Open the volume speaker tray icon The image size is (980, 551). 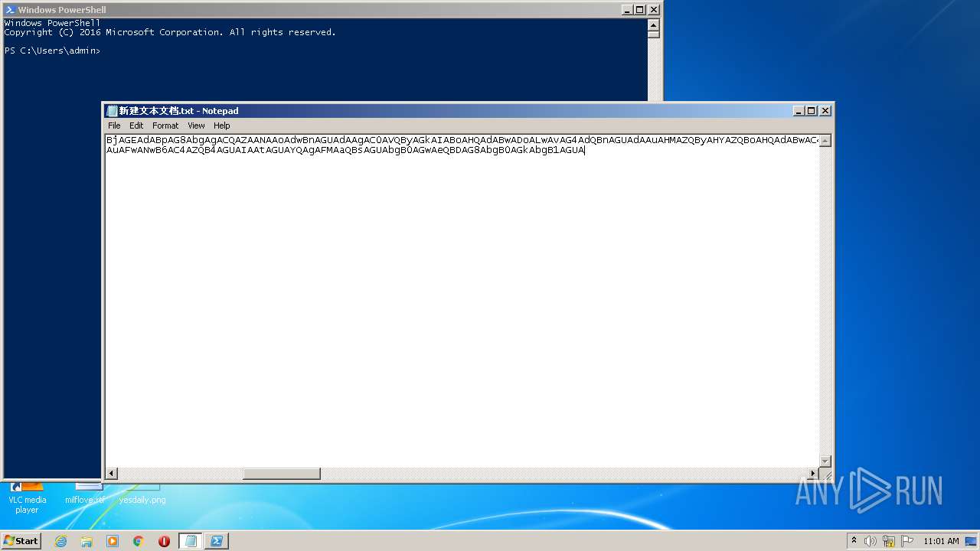click(x=871, y=541)
